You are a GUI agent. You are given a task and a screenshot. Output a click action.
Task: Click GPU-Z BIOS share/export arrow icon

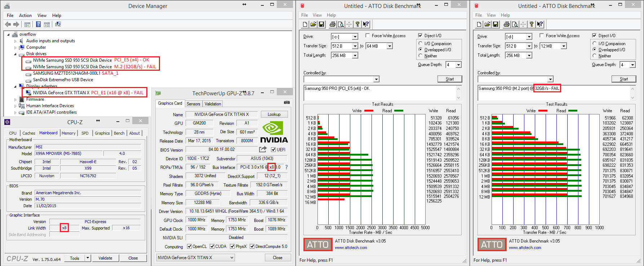tap(263, 149)
